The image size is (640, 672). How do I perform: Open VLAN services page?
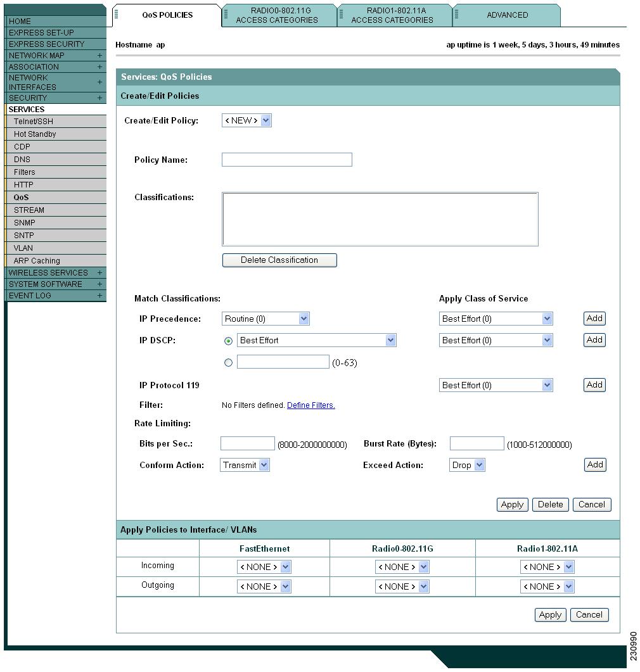[x=55, y=248]
